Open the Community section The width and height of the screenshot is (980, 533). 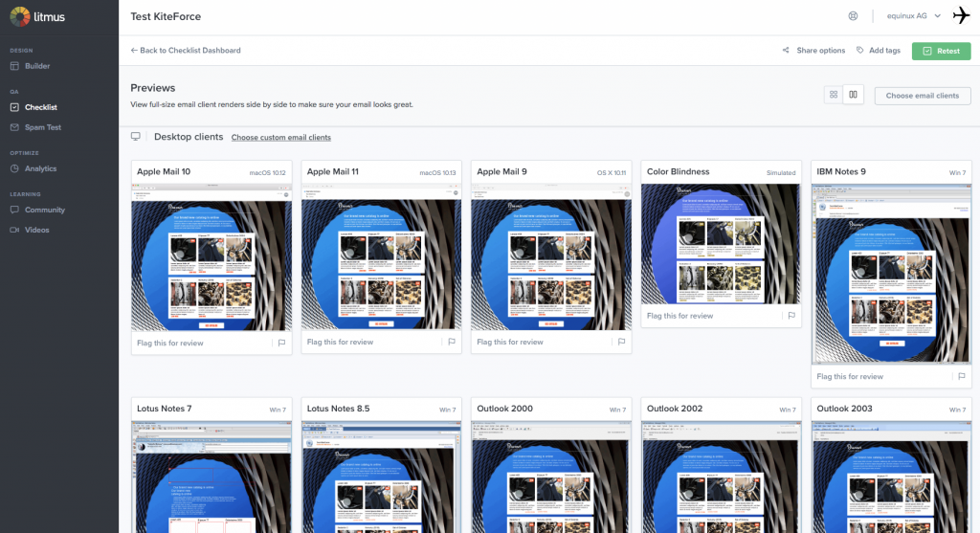click(44, 210)
